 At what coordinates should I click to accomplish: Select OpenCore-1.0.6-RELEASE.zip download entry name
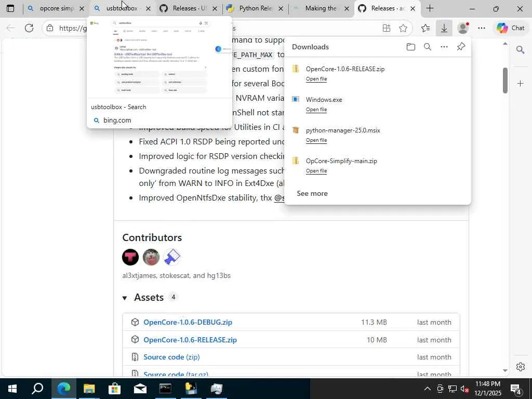click(x=345, y=69)
